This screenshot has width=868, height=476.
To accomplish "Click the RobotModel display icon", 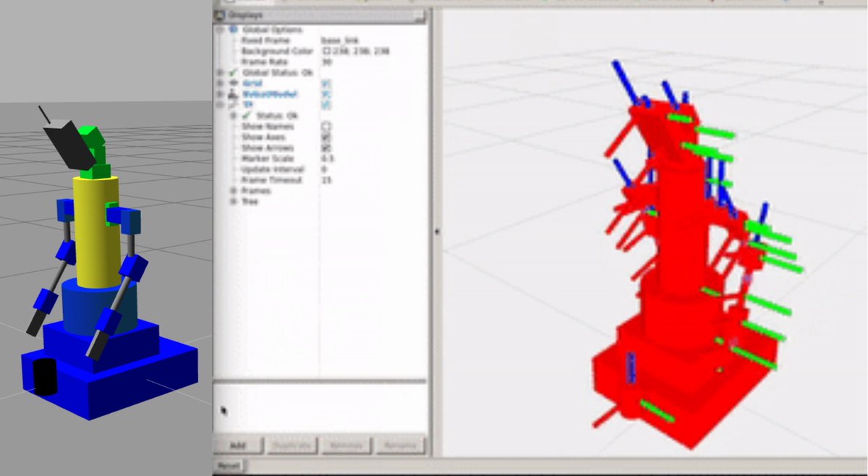I will pos(233,94).
